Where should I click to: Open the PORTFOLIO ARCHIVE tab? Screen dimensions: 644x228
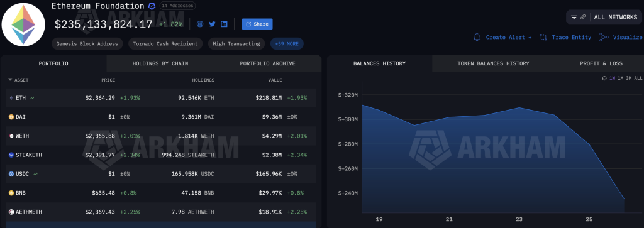[267, 63]
